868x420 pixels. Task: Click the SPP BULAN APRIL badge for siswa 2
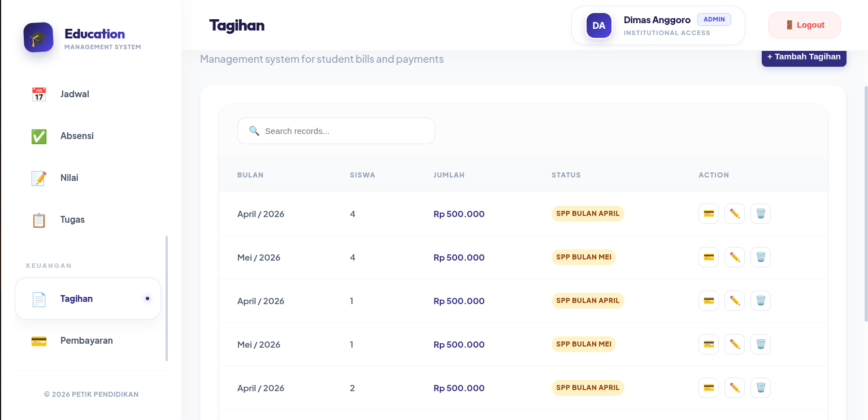[x=588, y=388]
